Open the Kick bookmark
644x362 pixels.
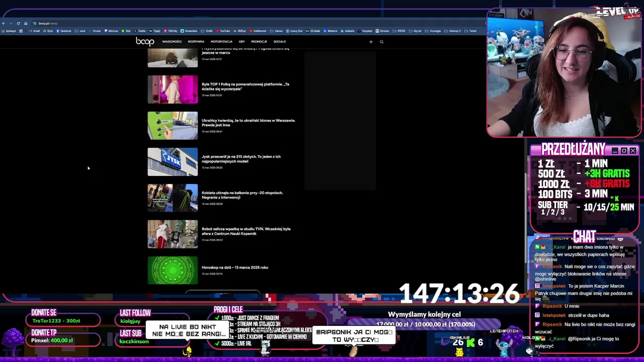click(126, 31)
